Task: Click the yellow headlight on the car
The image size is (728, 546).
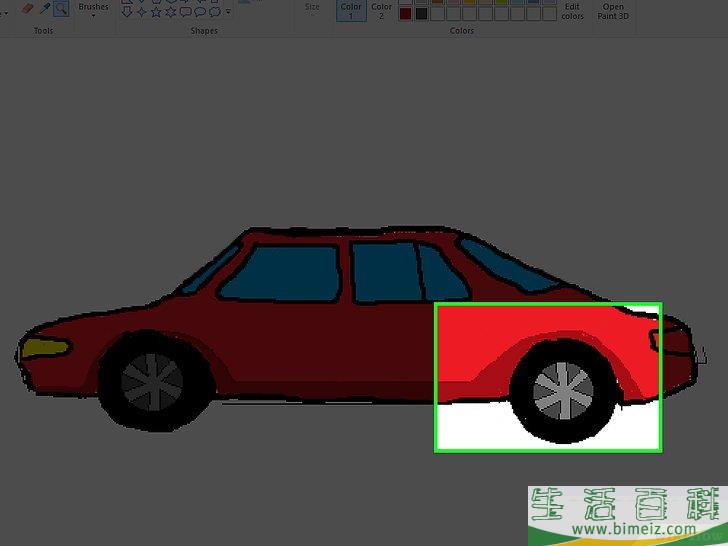Action: tap(43, 348)
